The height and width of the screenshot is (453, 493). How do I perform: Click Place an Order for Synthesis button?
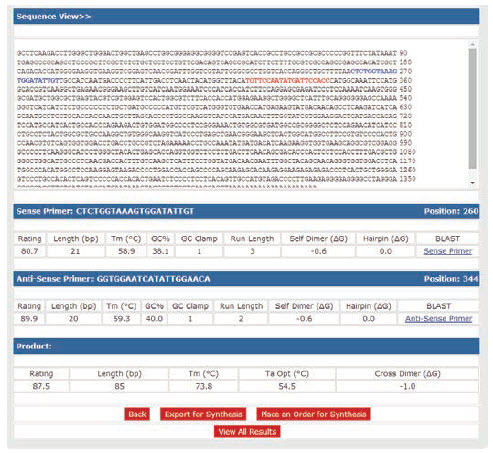(x=313, y=414)
